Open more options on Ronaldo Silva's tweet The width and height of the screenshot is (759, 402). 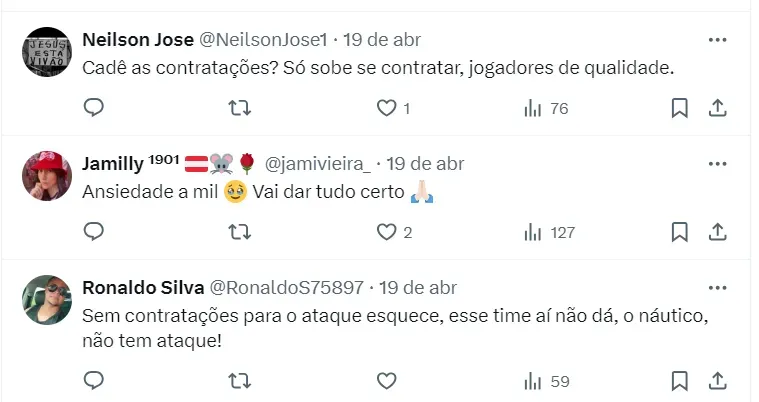(x=717, y=288)
